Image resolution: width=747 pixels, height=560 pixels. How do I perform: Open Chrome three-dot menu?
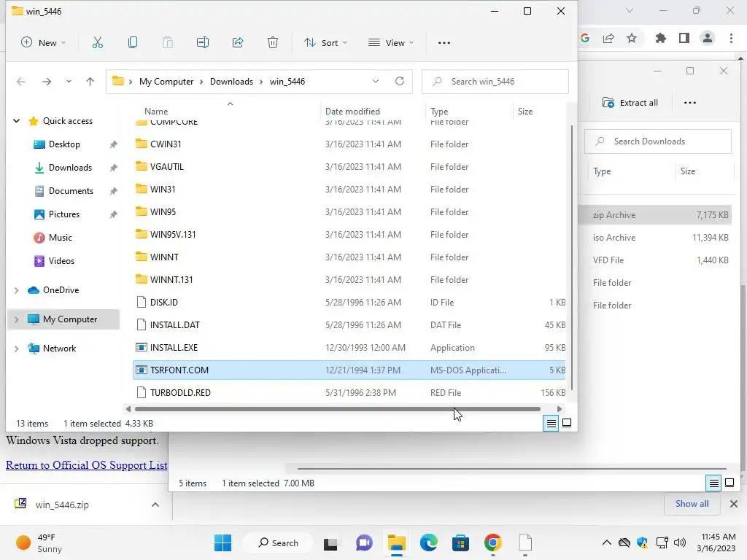point(731,38)
